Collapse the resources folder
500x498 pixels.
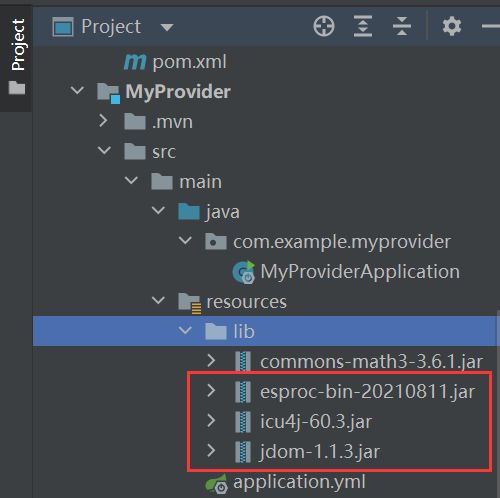(x=158, y=300)
